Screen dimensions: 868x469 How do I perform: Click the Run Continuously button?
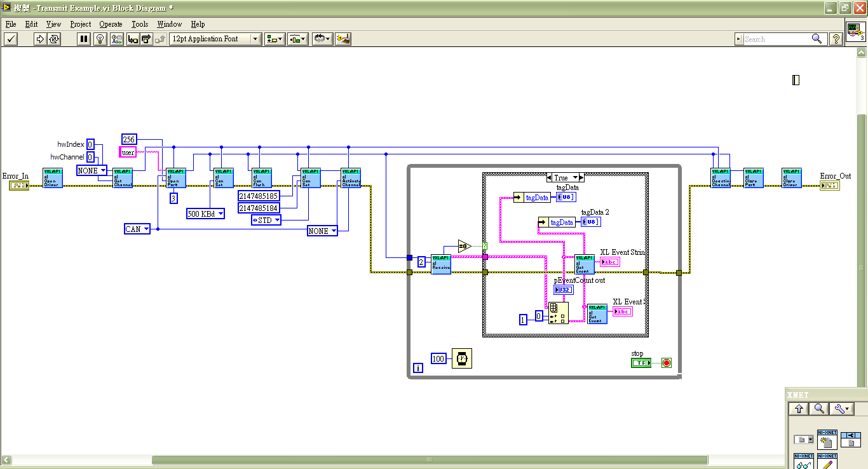pos(54,39)
